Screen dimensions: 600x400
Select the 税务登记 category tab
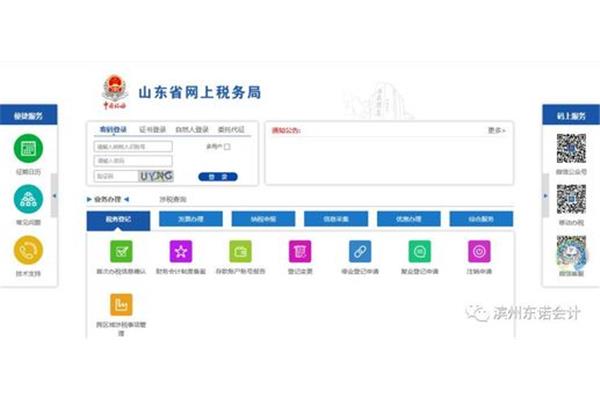[118, 220]
